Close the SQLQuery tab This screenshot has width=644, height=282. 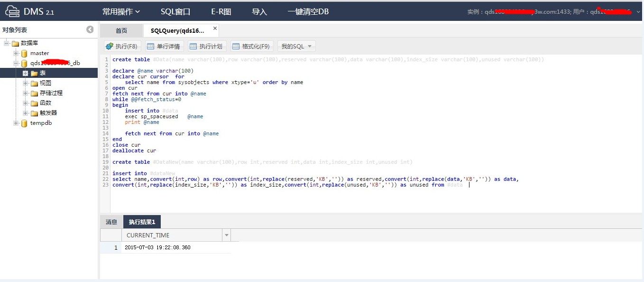tap(215, 28)
